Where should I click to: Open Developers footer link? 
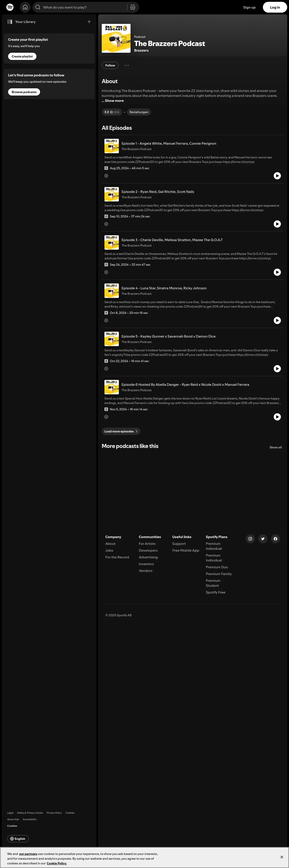148,550
